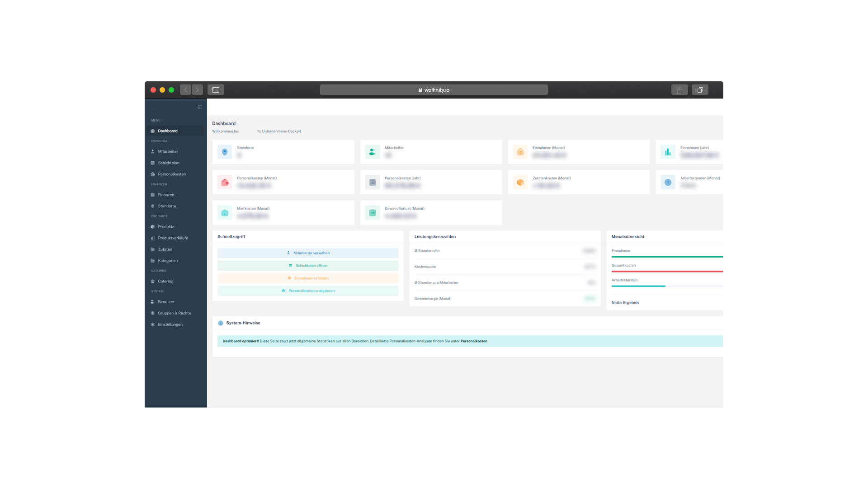Open Produktverkäufe in the sidebar menu
This screenshot has width=868, height=488.
pos(173,238)
